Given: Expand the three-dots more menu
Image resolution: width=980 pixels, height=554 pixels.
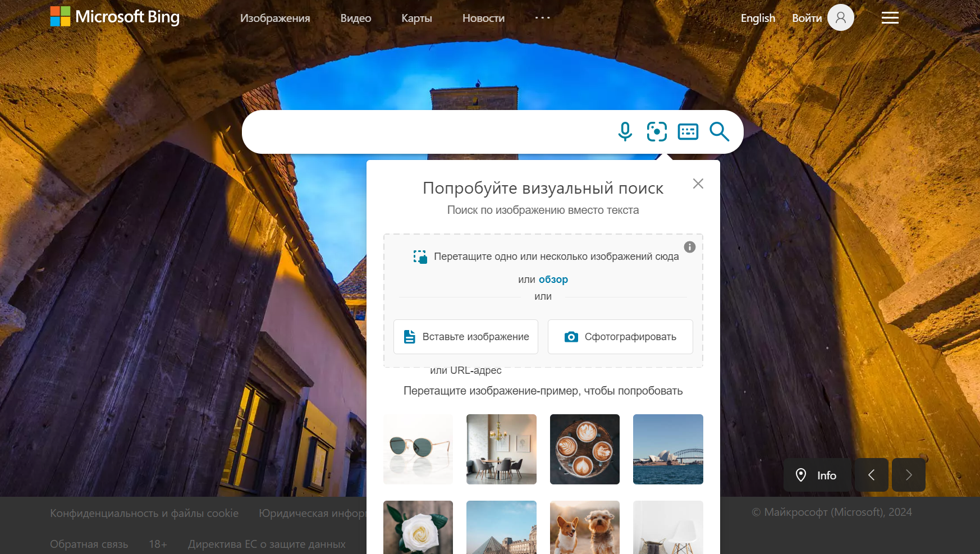Looking at the screenshot, I should [x=543, y=18].
